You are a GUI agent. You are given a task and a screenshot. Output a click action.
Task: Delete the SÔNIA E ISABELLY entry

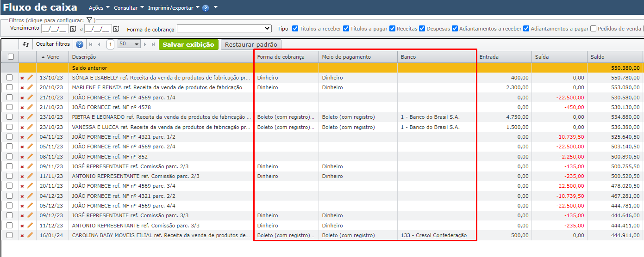[22, 78]
